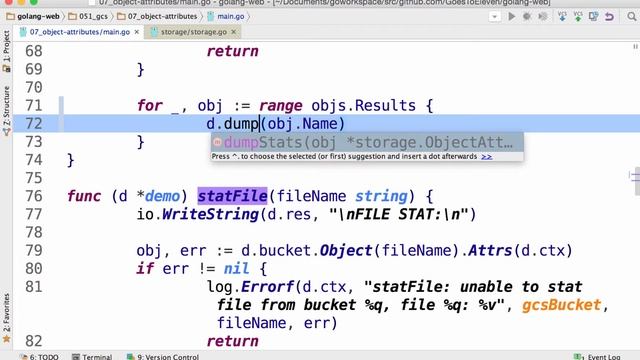640x360 pixels.
Task: Select golang-web breadcrumb
Action: [x=33, y=16]
